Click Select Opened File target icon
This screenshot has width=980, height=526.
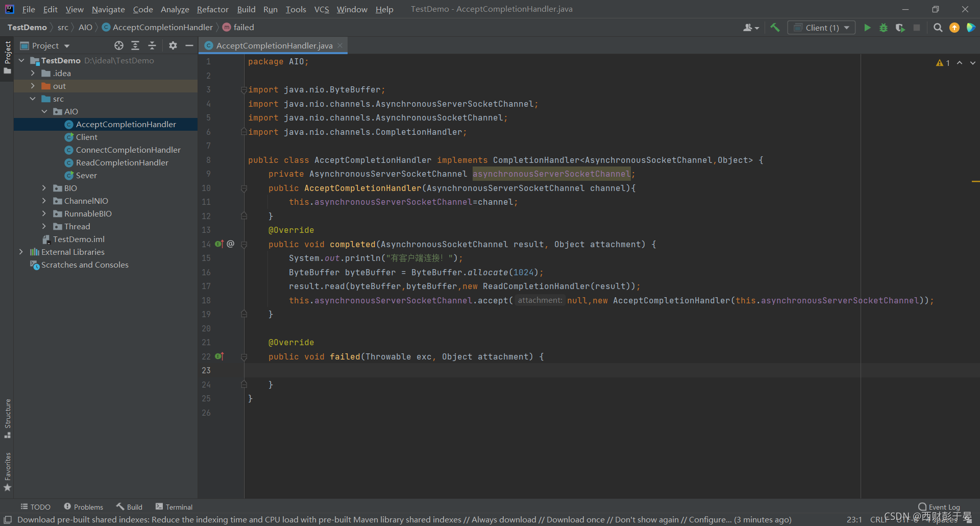click(x=119, y=45)
